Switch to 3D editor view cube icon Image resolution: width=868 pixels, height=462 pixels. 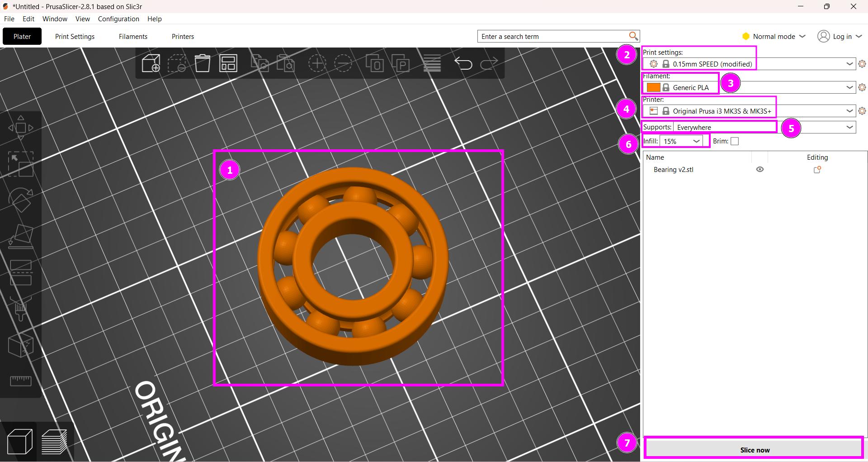(20, 441)
